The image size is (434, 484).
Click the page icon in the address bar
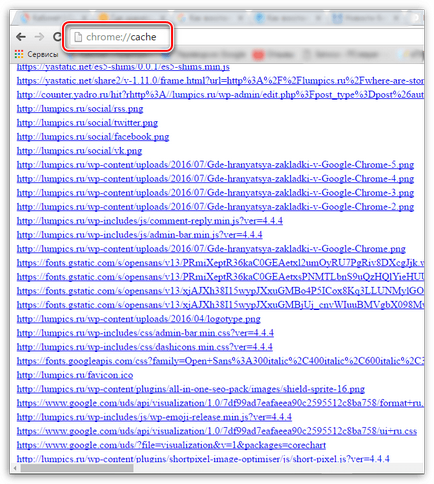point(78,37)
